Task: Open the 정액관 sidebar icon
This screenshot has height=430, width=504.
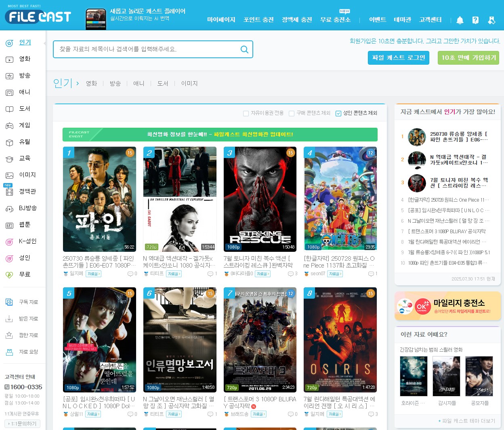Action: point(9,192)
